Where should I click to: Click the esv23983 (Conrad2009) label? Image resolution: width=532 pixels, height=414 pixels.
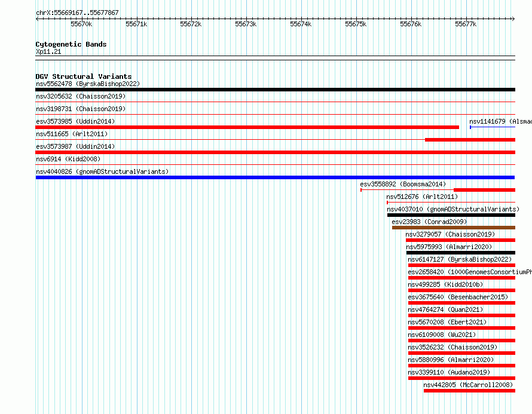click(x=429, y=222)
